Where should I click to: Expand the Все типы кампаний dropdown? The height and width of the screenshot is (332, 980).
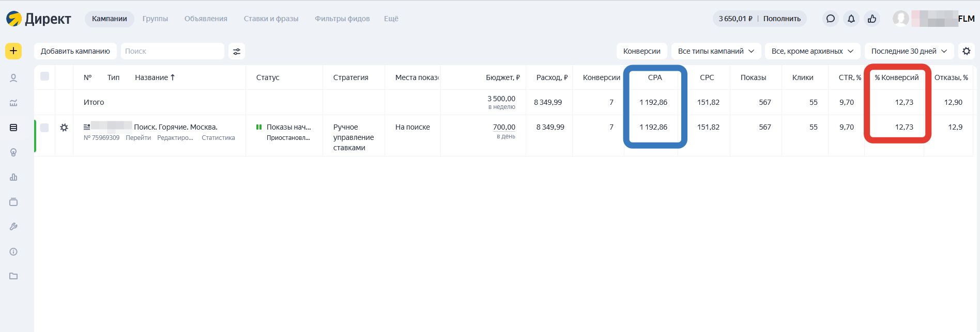(716, 51)
